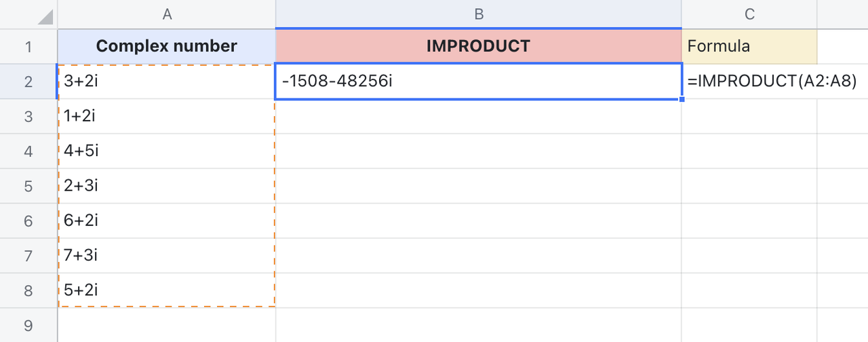Image resolution: width=868 pixels, height=342 pixels.
Task: Select column B header
Action: point(478,14)
